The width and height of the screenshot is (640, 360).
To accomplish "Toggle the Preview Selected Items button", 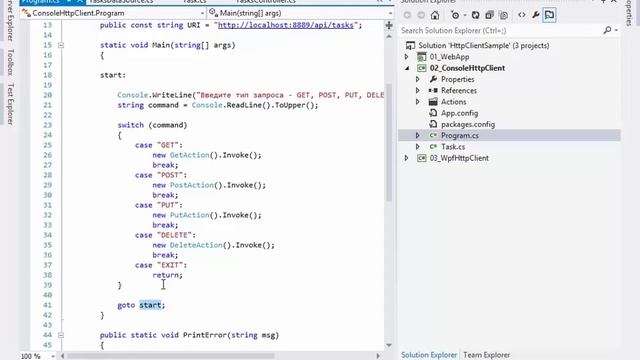I will (x=549, y=15).
